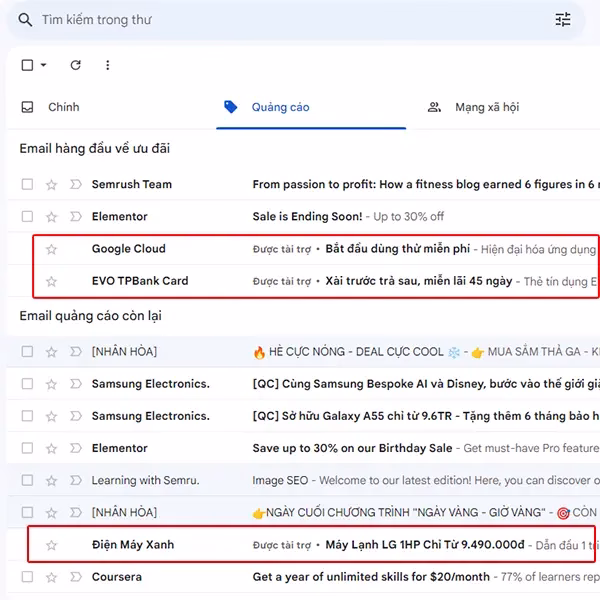Select the Coursera email checkbox
Screen dimensions: 600x600
(27, 577)
